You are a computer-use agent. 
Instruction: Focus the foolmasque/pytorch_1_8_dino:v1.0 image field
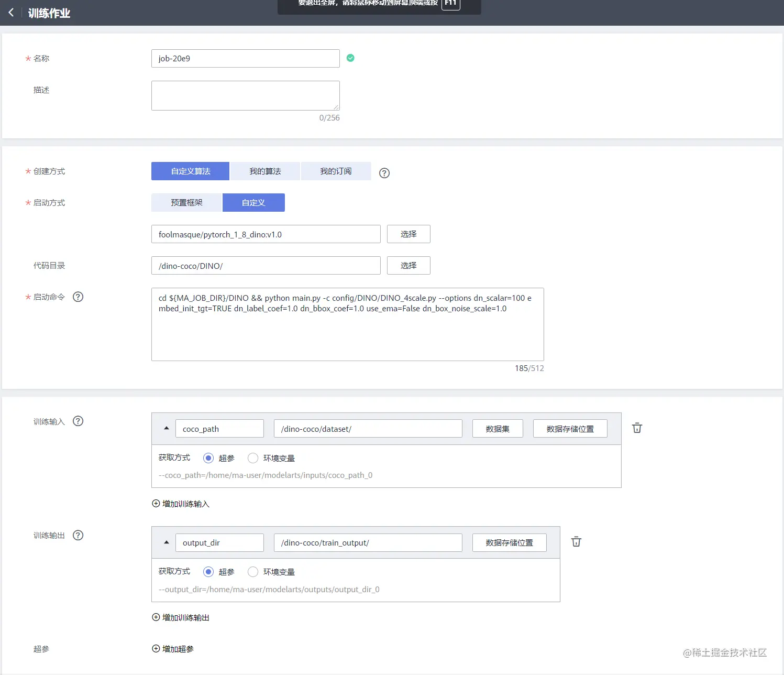pos(266,234)
